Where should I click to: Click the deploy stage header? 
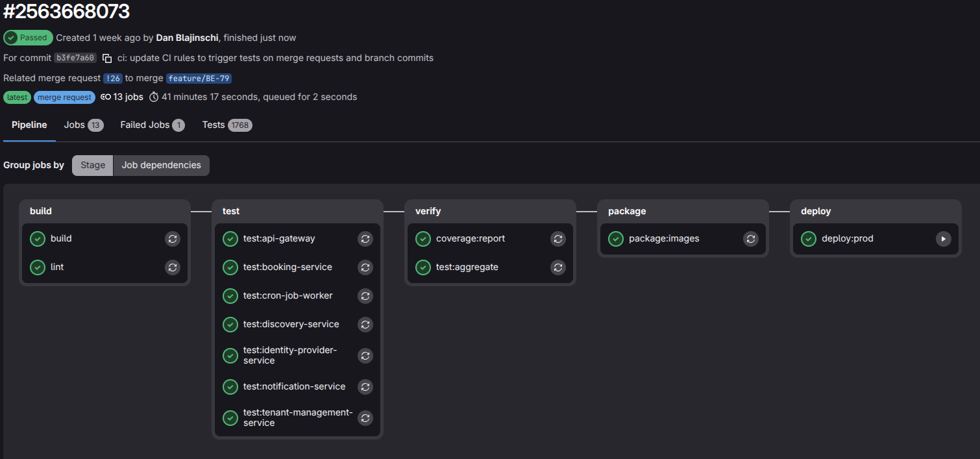[816, 211]
